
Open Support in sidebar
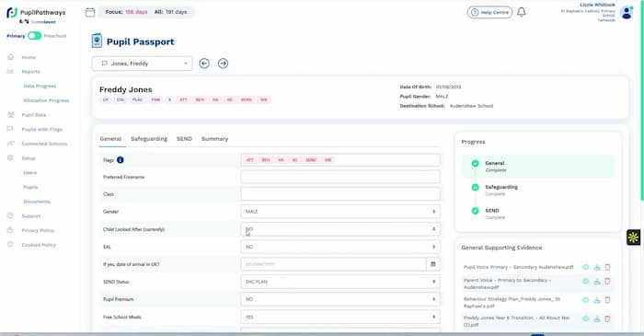pyautogui.click(x=31, y=216)
